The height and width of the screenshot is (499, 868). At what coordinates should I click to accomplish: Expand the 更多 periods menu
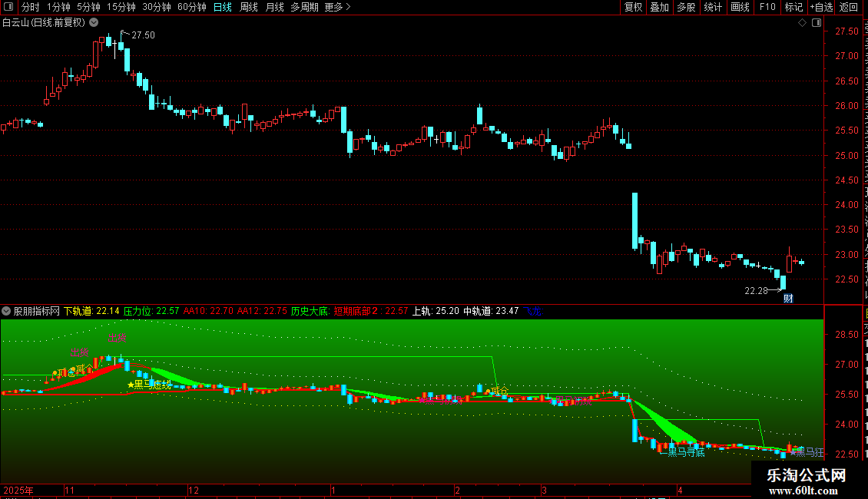tap(338, 7)
